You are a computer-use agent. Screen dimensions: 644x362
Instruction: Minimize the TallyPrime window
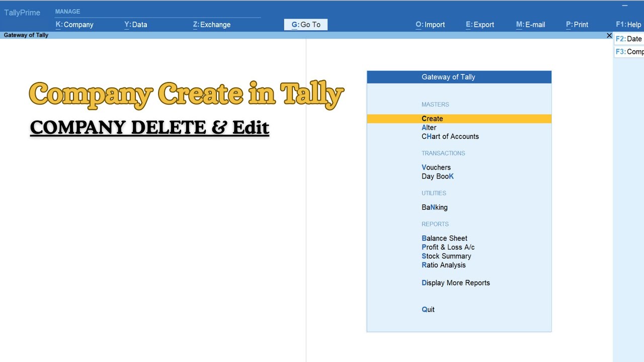tap(625, 6)
